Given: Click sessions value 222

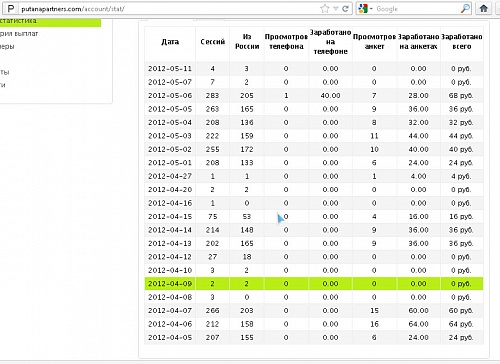Looking at the screenshot, I should coord(212,136).
